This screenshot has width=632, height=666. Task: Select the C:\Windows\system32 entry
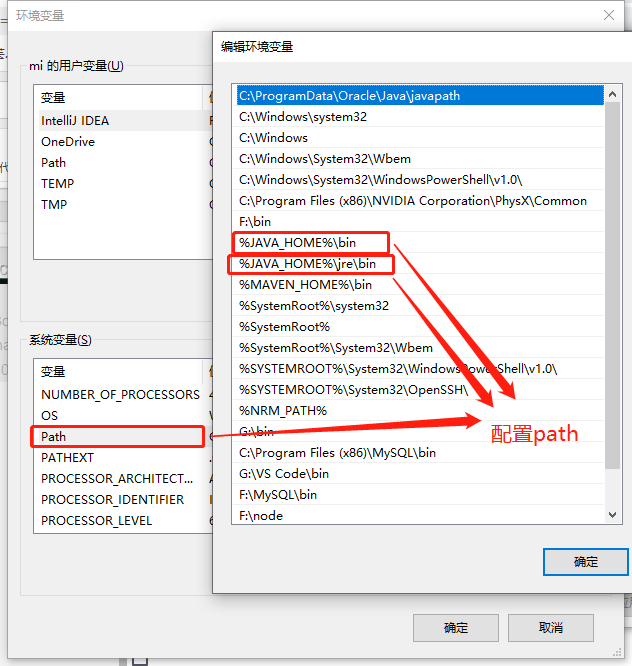[420, 116]
